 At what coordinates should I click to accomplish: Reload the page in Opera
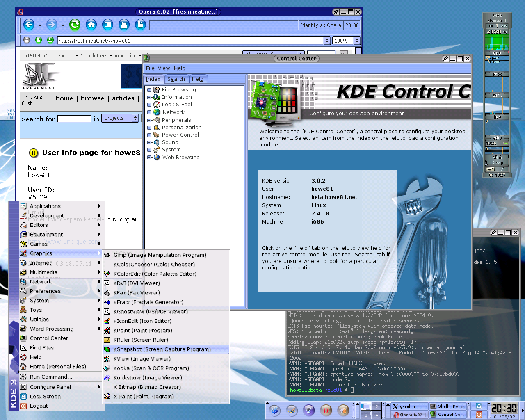75,25
